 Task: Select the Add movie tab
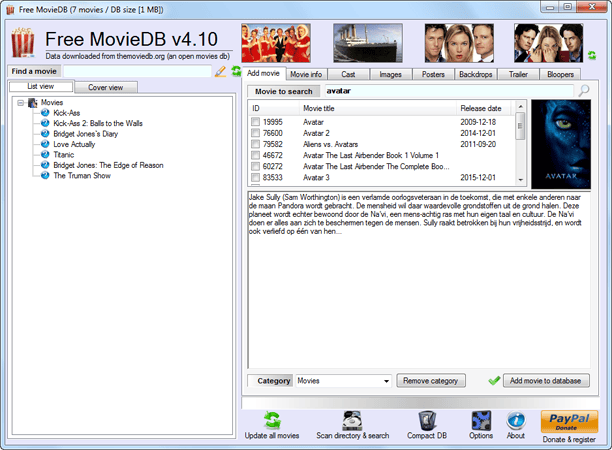click(x=263, y=73)
